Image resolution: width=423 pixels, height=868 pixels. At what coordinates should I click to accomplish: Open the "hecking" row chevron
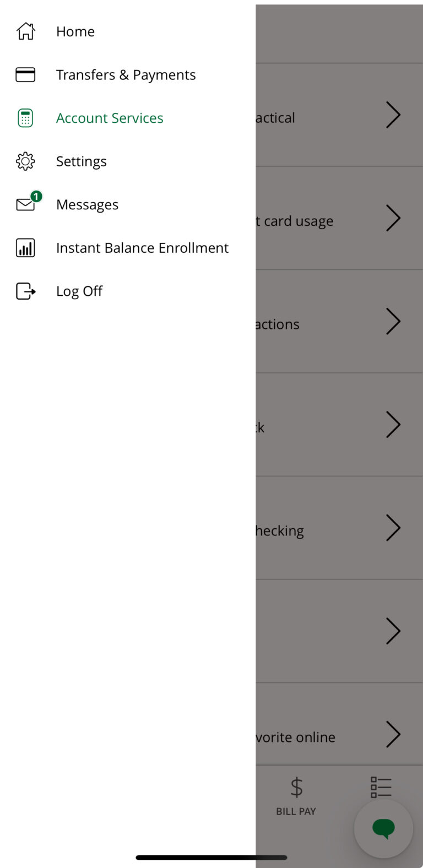tap(393, 528)
